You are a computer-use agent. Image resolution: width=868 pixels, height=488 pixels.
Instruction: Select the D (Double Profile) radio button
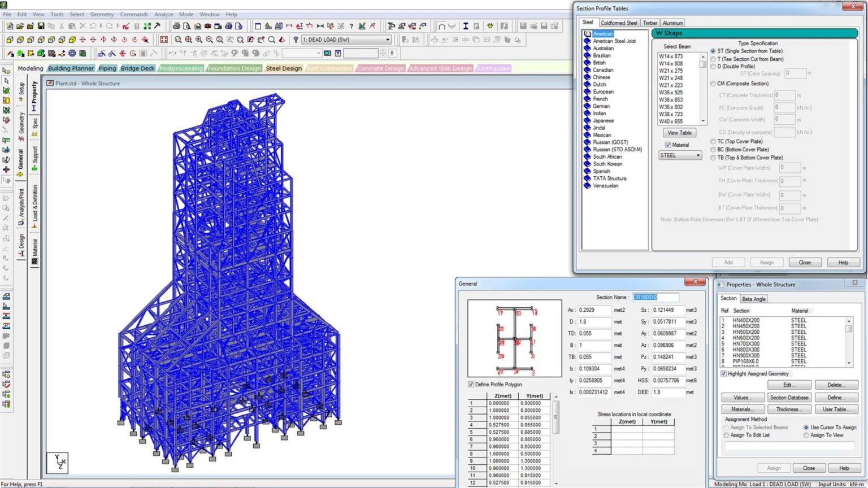click(x=713, y=66)
